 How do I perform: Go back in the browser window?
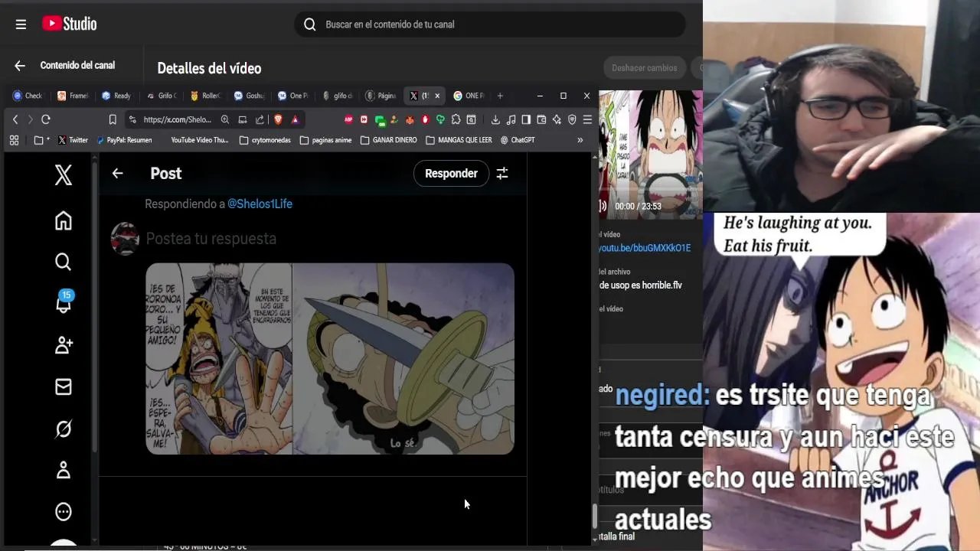pyautogui.click(x=15, y=119)
